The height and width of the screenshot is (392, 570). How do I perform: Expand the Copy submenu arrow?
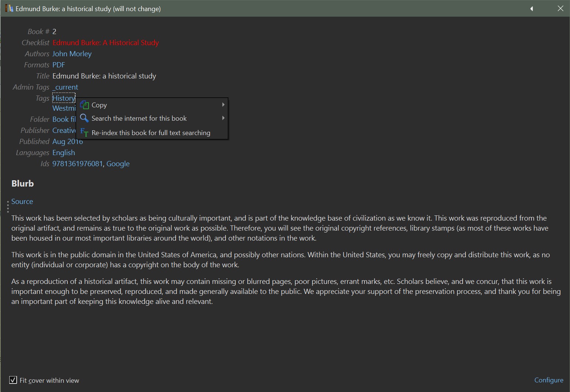(223, 105)
